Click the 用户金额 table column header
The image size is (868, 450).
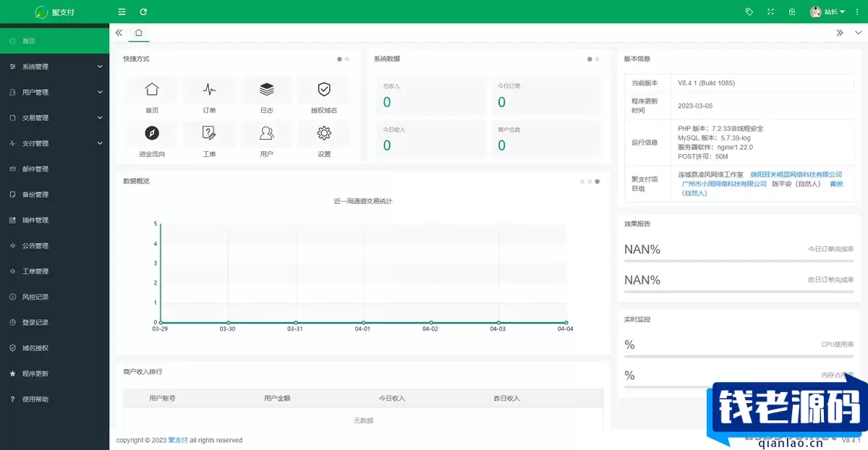(x=277, y=399)
